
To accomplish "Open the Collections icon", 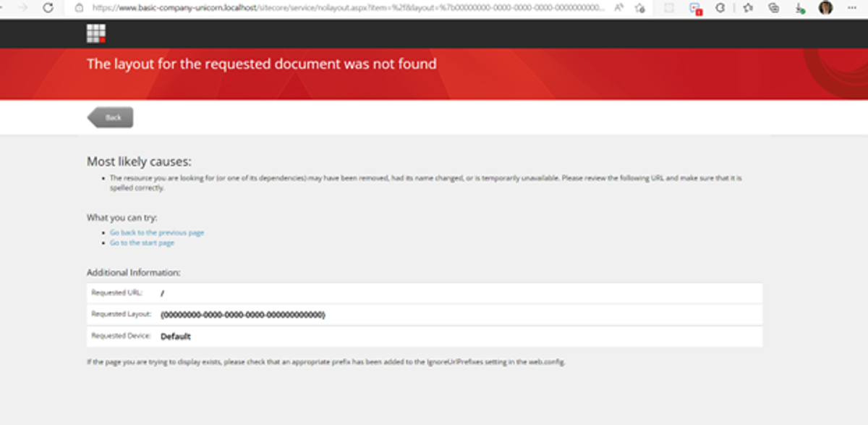I will click(x=774, y=8).
